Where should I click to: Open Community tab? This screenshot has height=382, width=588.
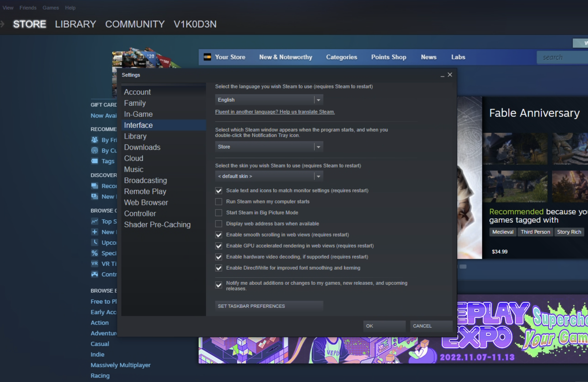(x=134, y=24)
